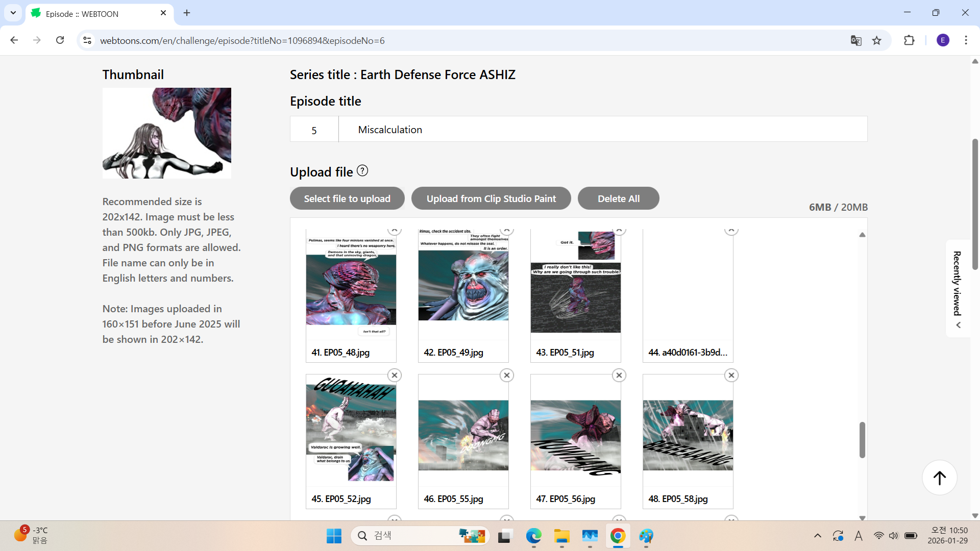Reload the WEBTOON episode page
This screenshot has width=980, height=551.
[x=60, y=40]
